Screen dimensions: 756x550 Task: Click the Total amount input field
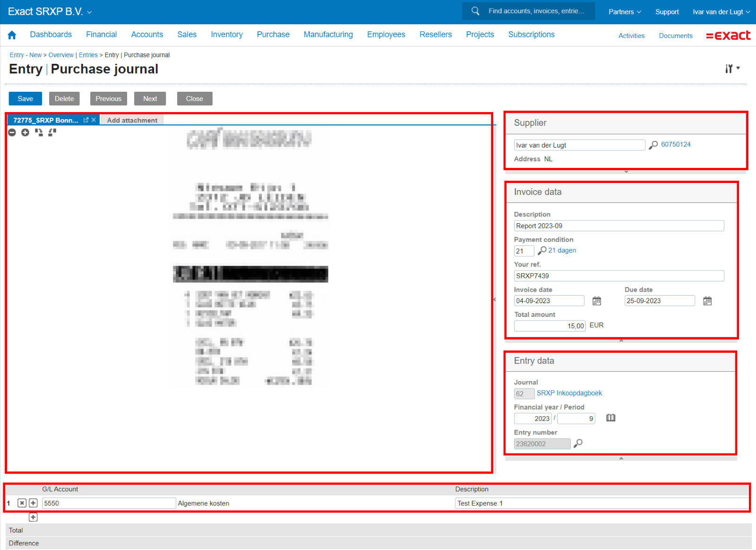[x=549, y=325]
